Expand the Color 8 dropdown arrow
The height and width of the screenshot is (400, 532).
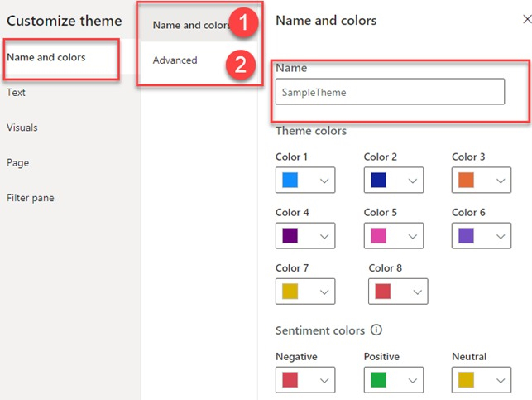(417, 292)
